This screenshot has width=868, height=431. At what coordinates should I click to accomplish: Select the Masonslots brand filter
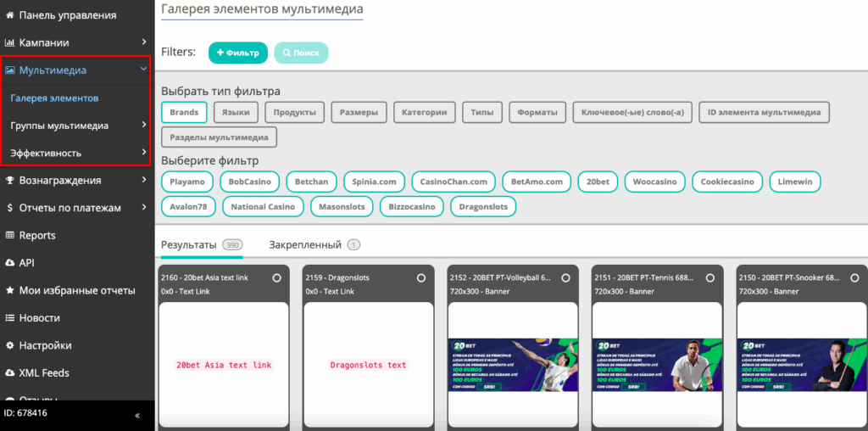pos(342,207)
